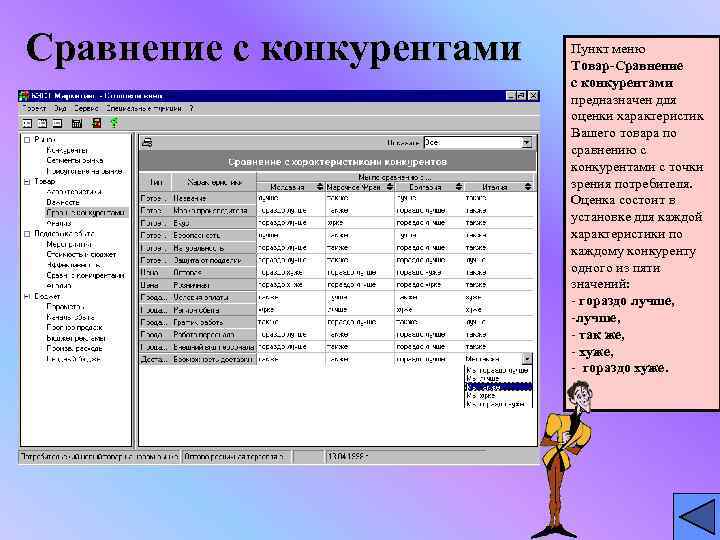Open the calculator toolbar icon
This screenshot has height=540, width=720.
coord(77,123)
